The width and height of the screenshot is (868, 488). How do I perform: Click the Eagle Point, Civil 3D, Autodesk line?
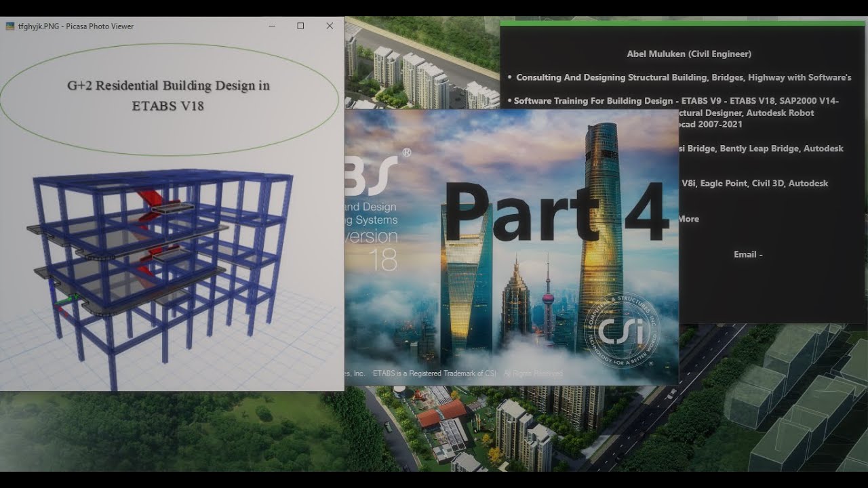(x=754, y=183)
